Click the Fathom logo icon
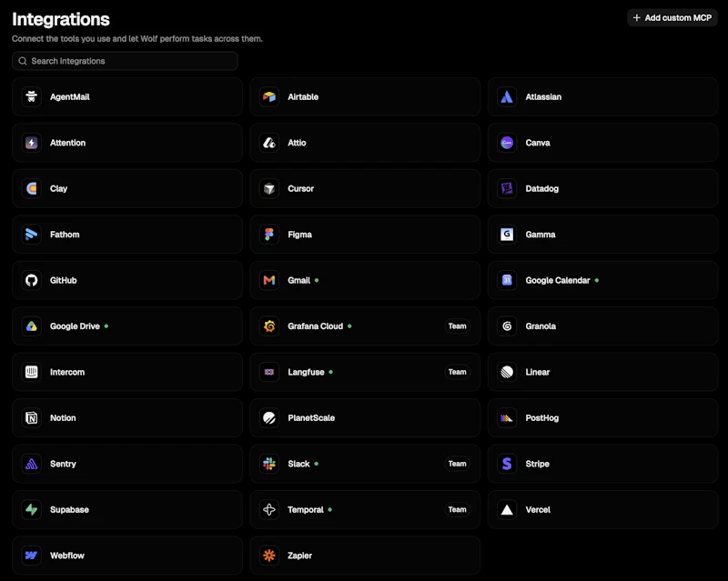Viewport: 728px width, 581px height. 32,235
